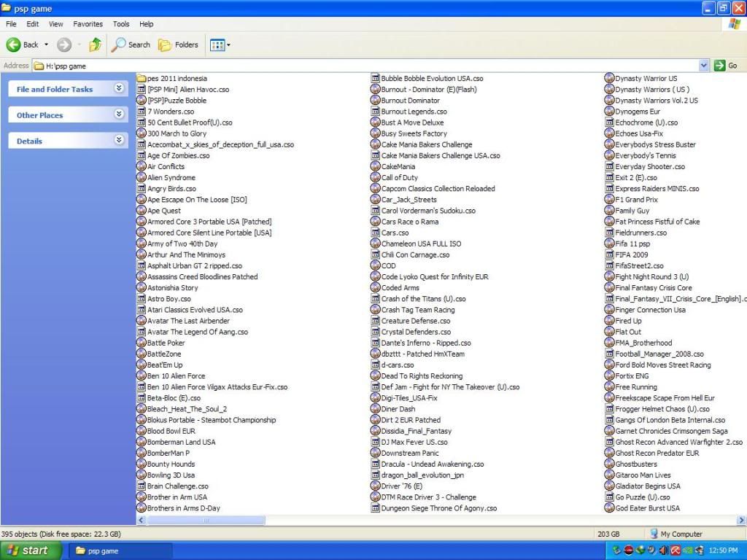The width and height of the screenshot is (747, 560).
Task: Open the Help menu
Action: [146, 24]
